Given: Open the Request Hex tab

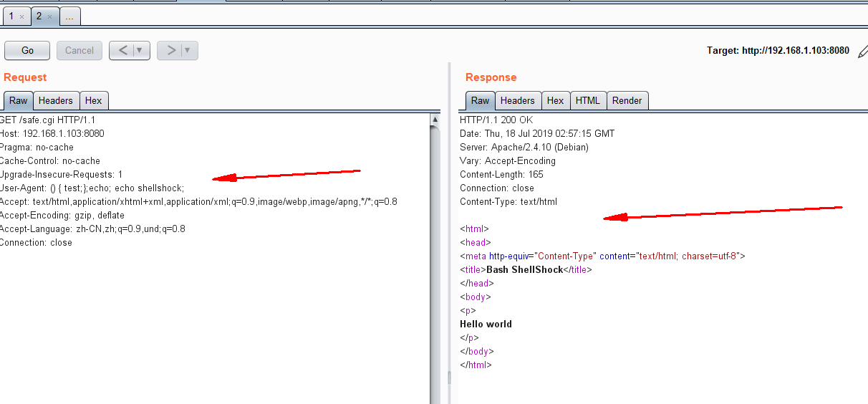Looking at the screenshot, I should 94,101.
